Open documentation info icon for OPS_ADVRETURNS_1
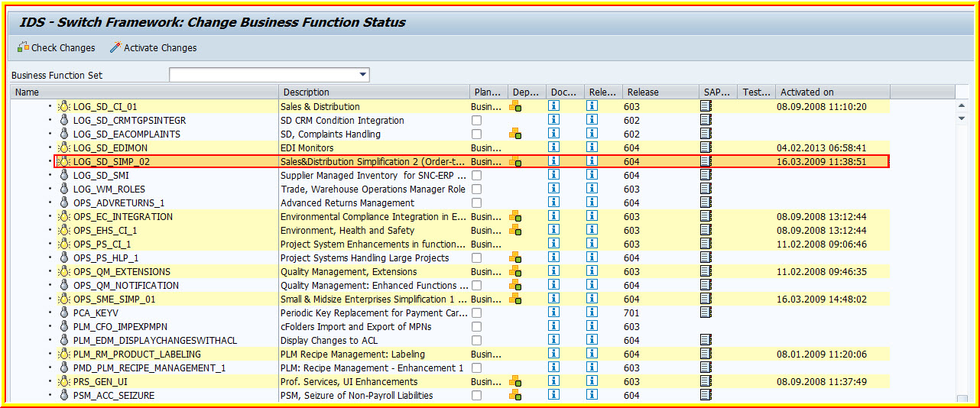Screen dimensions: 980x408 tap(554, 203)
